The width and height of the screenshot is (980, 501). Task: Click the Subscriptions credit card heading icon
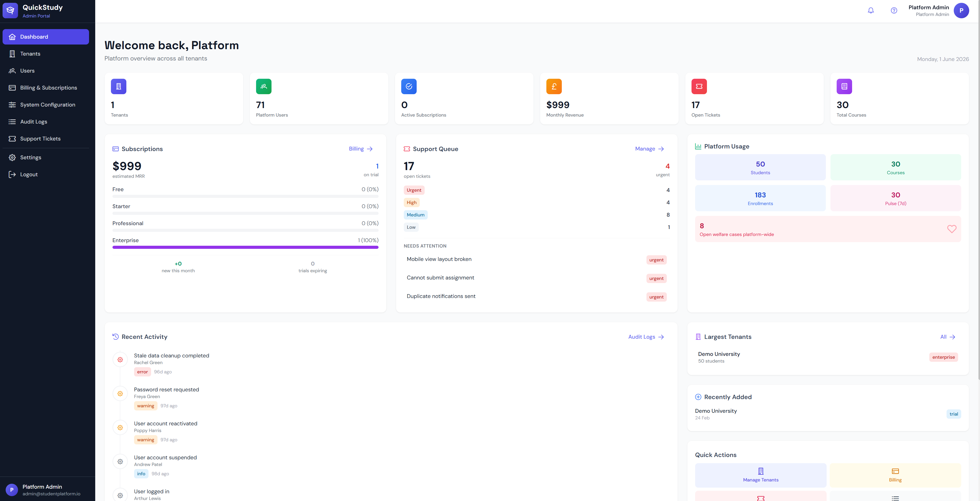116,149
